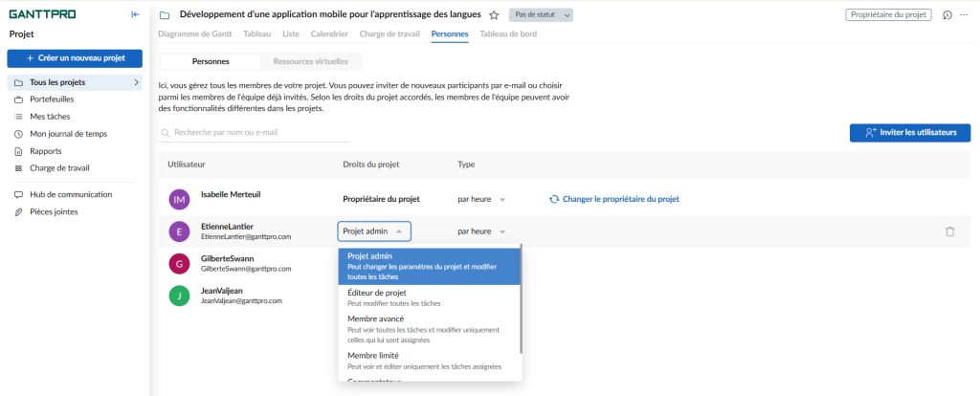Delete EtienneLantier with the trash icon

tap(950, 231)
